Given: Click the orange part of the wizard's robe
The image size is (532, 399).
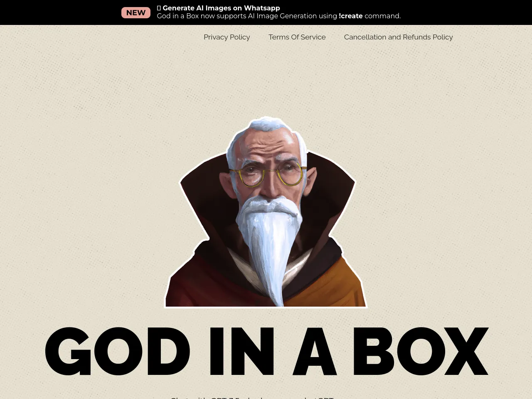Looking at the screenshot, I should 332,287.
